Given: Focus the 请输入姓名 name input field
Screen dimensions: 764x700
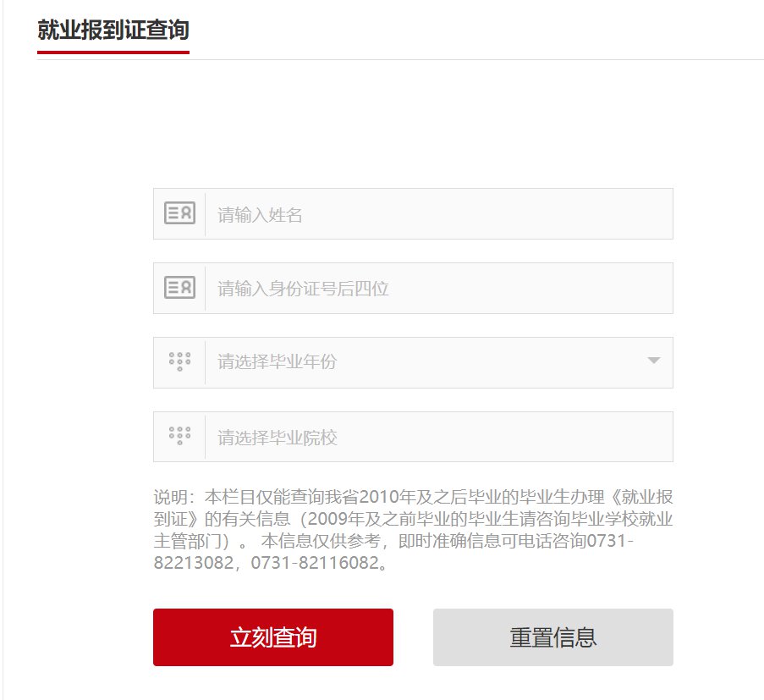Looking at the screenshot, I should pos(438,214).
